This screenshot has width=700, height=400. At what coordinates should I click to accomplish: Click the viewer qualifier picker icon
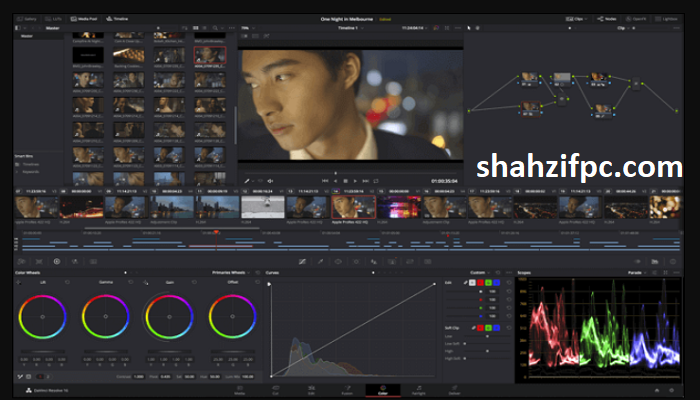coord(246,181)
